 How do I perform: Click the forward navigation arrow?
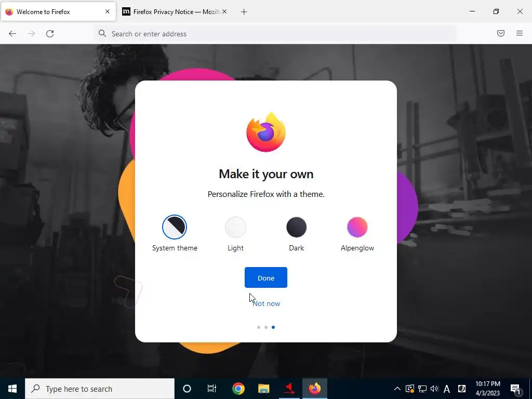[x=31, y=34]
